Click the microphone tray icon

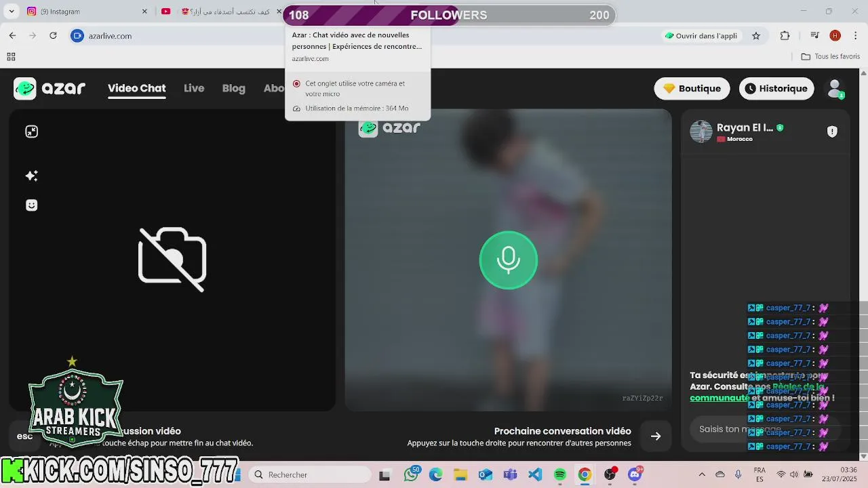click(738, 474)
